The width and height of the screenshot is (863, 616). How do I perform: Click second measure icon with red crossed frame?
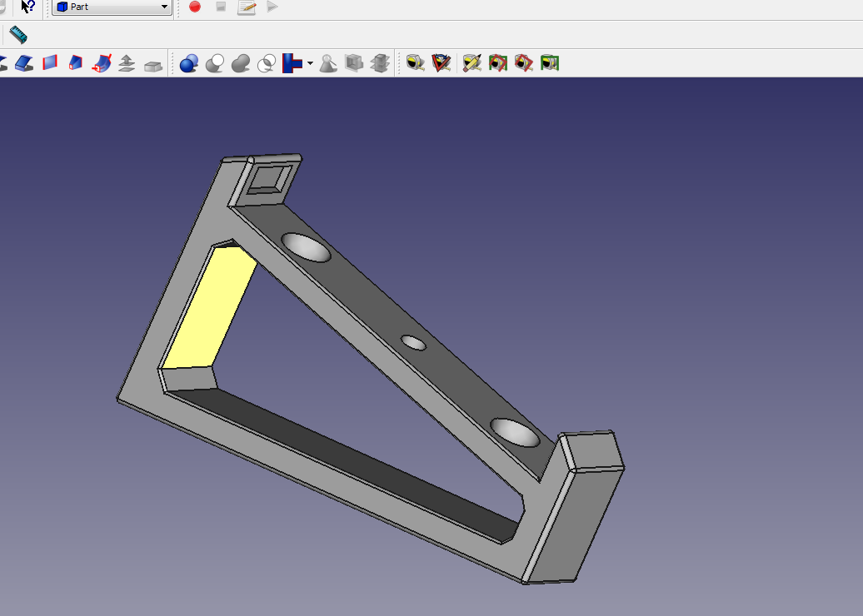coord(523,62)
